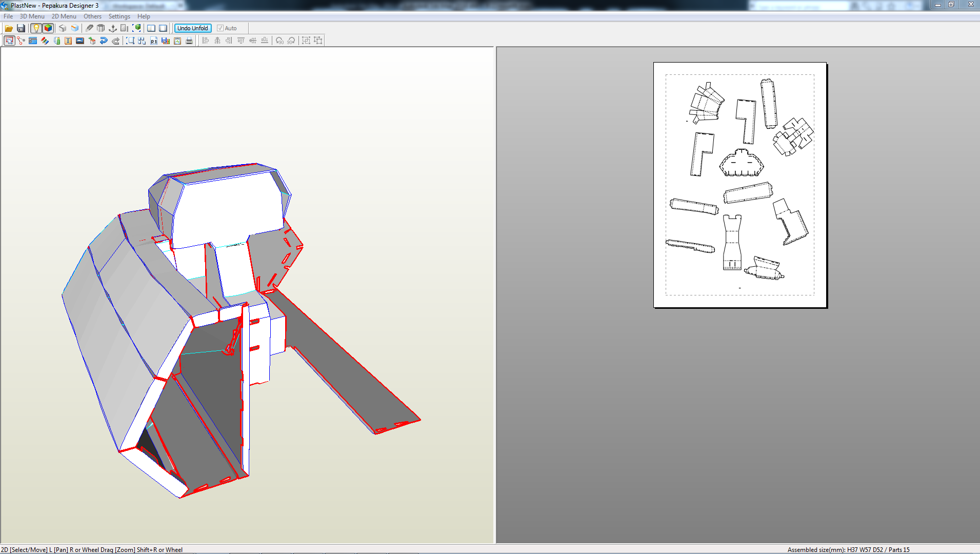The image size is (980, 554).
Task: Toggle the light bulb shading button
Action: click(x=35, y=28)
